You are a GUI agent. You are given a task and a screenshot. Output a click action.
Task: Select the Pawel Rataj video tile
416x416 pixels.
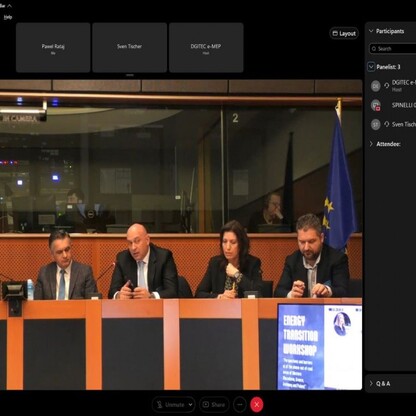click(x=53, y=47)
